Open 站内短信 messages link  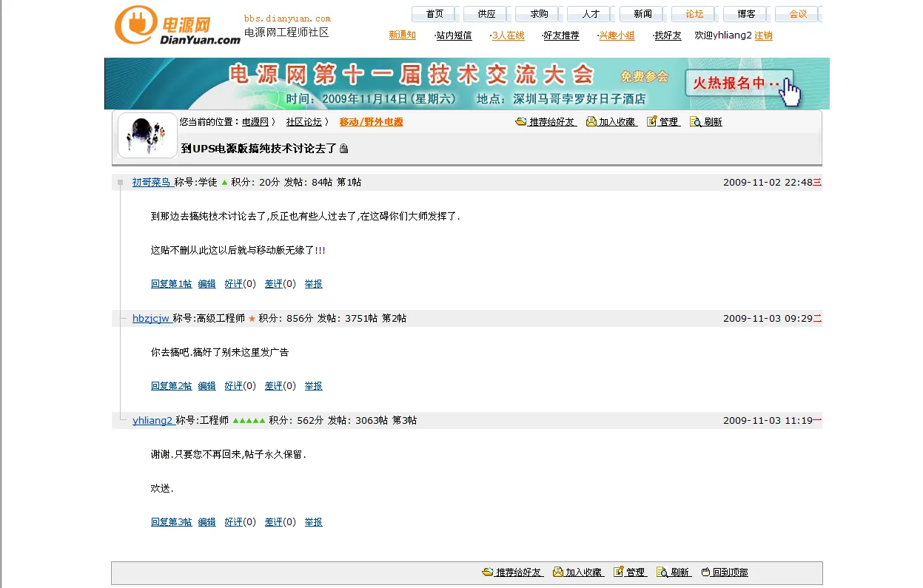tap(454, 36)
